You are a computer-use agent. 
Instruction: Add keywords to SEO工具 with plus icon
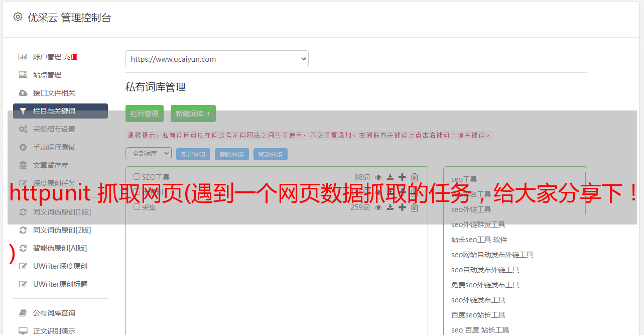click(x=402, y=177)
